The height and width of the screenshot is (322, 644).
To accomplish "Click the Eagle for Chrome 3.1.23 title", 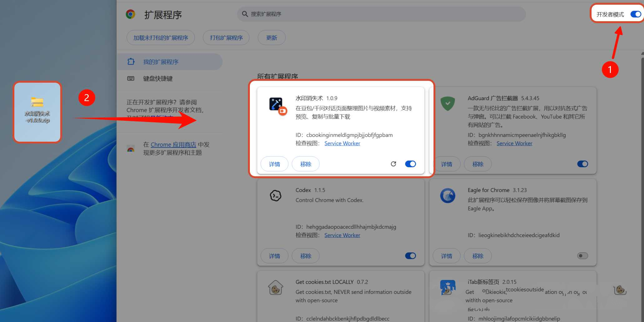I will pyautogui.click(x=497, y=190).
